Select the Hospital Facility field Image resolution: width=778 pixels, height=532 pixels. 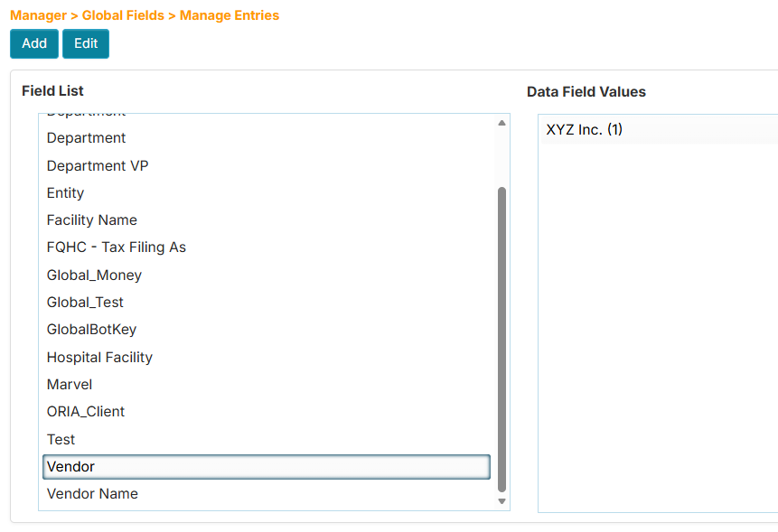(x=99, y=357)
